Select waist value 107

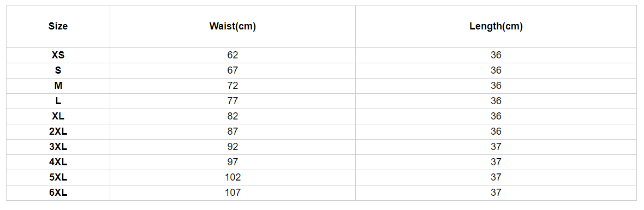[232, 193]
